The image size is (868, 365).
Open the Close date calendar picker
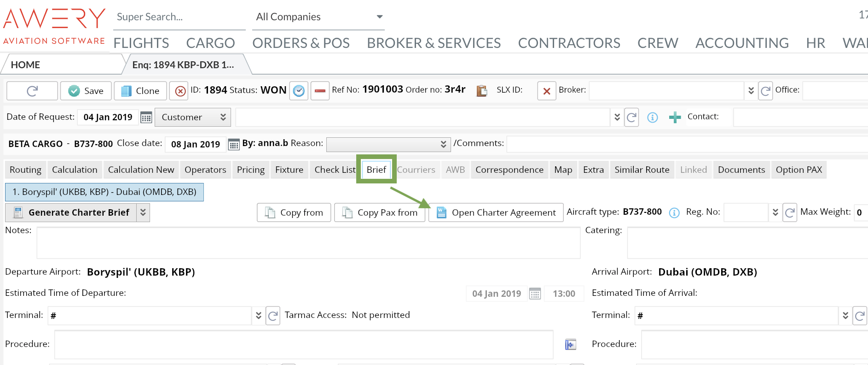coord(234,145)
